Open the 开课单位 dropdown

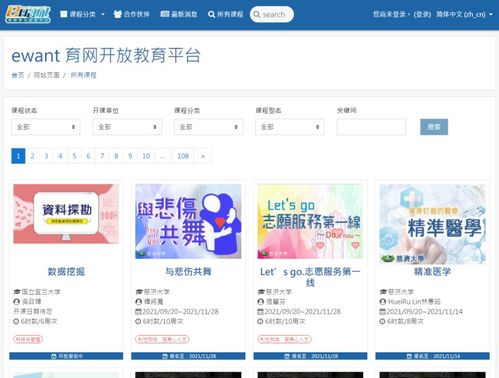(127, 127)
